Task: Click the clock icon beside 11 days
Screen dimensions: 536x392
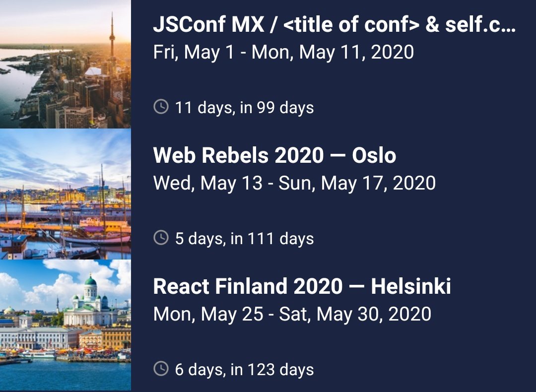Action: point(161,106)
